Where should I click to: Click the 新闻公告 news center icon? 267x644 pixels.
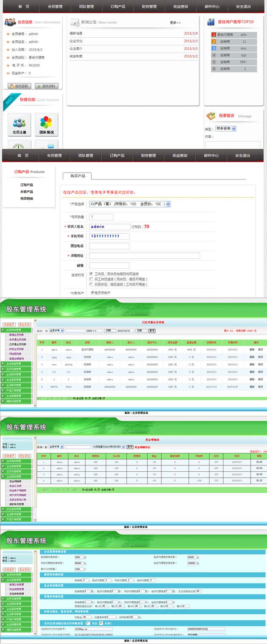coord(75,22)
